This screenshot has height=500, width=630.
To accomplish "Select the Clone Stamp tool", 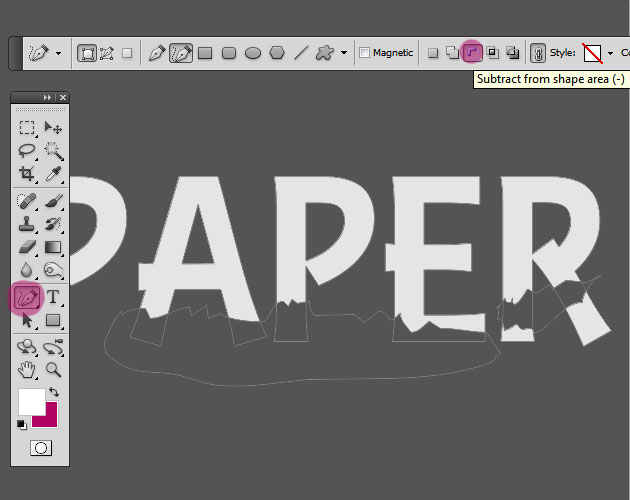I will click(x=27, y=224).
